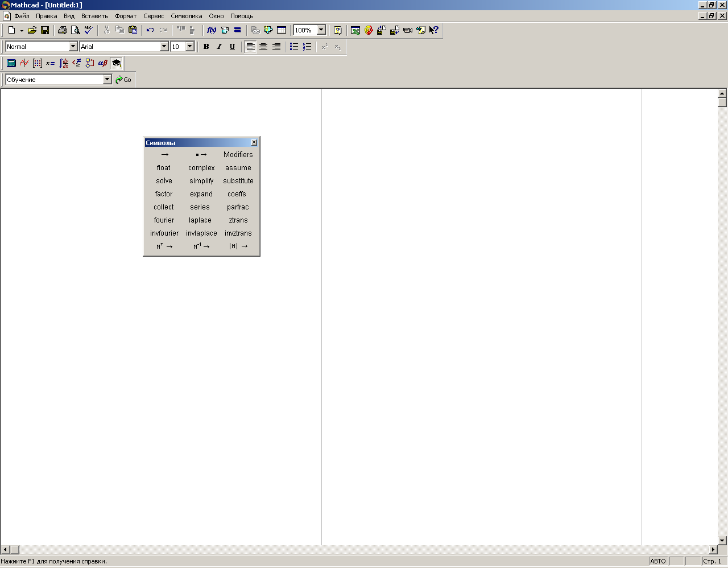The width and height of the screenshot is (728, 568).
Task: Set right text alignment
Action: click(x=276, y=47)
